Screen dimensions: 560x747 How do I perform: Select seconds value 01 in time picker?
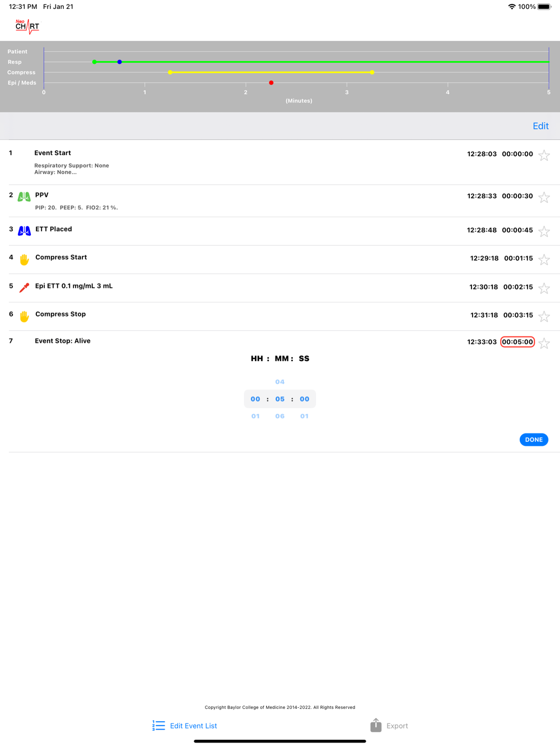coord(304,416)
